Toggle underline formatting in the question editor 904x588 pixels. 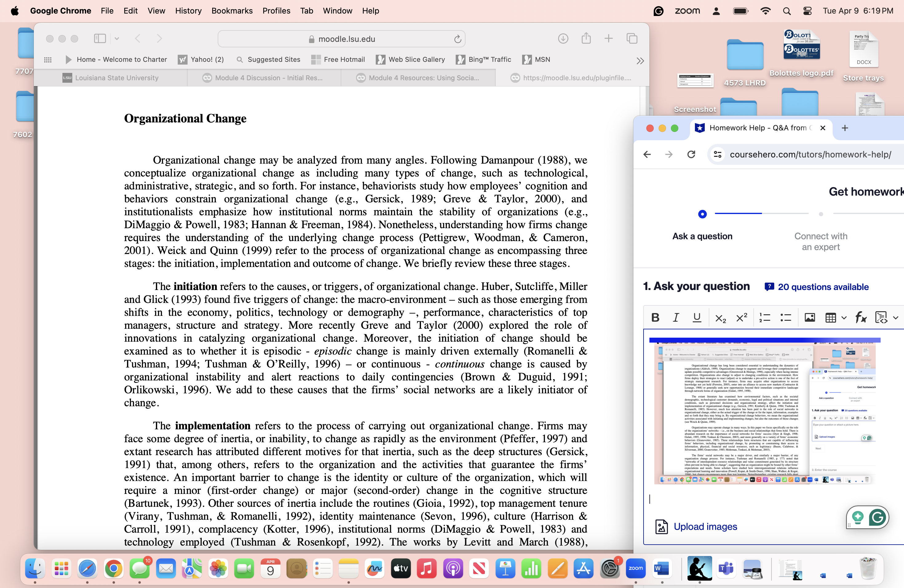pyautogui.click(x=697, y=318)
